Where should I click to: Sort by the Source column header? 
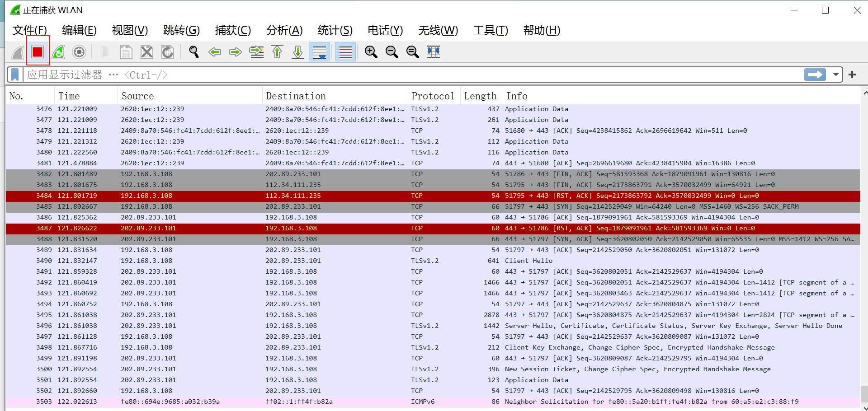tap(190, 96)
